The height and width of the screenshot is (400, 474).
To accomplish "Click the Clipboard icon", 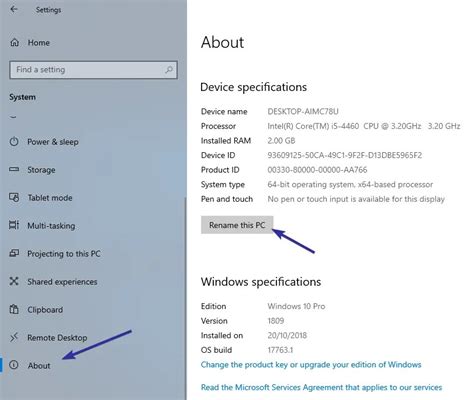I will tap(14, 309).
